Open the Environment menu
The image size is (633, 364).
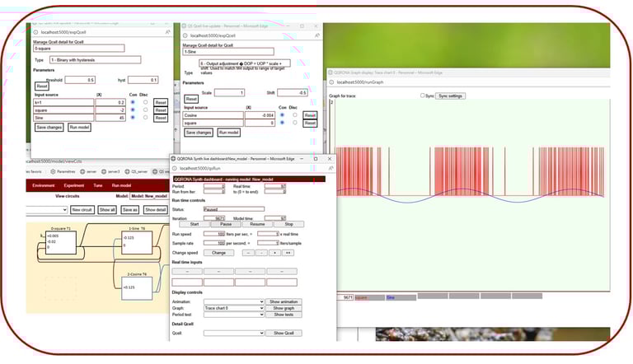click(x=43, y=185)
